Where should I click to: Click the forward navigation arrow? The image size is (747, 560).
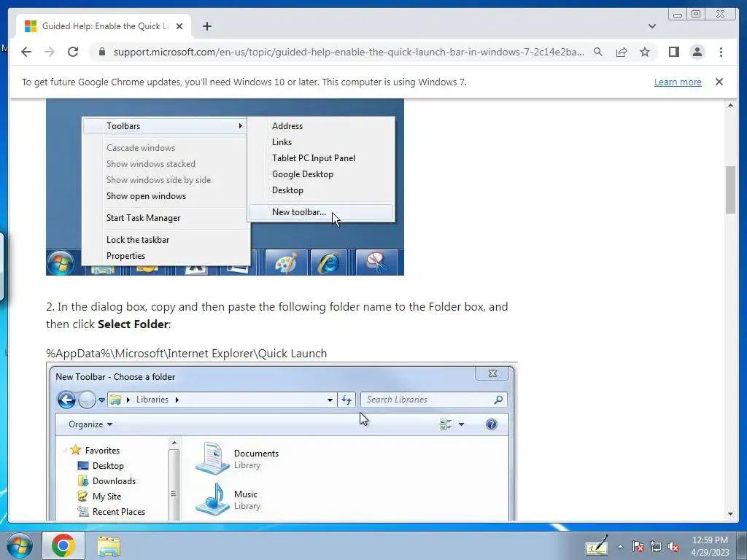pos(50,52)
